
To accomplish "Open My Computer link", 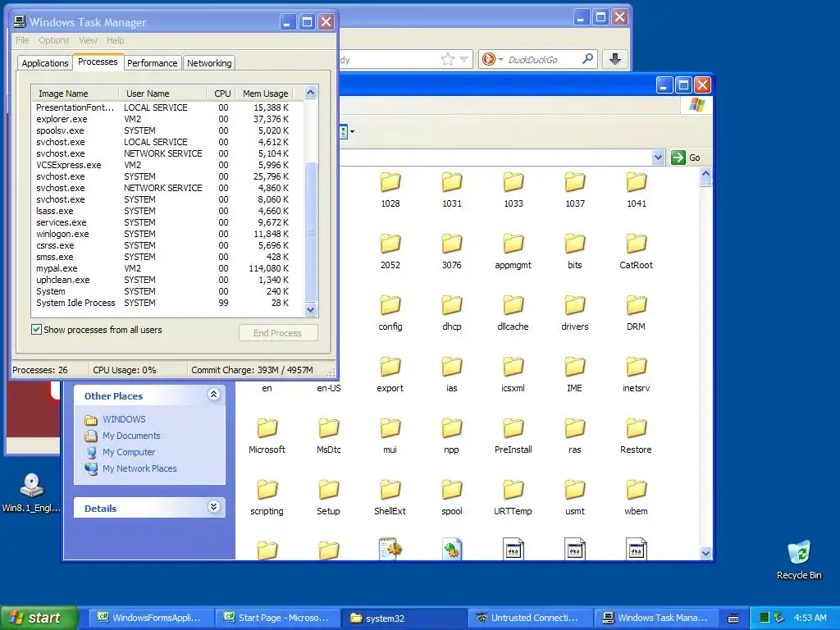I will pyautogui.click(x=129, y=452).
